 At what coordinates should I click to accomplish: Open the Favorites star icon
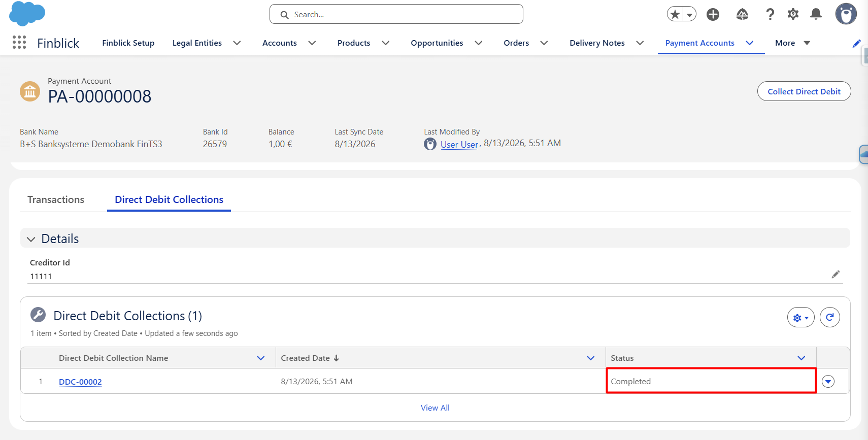675,14
